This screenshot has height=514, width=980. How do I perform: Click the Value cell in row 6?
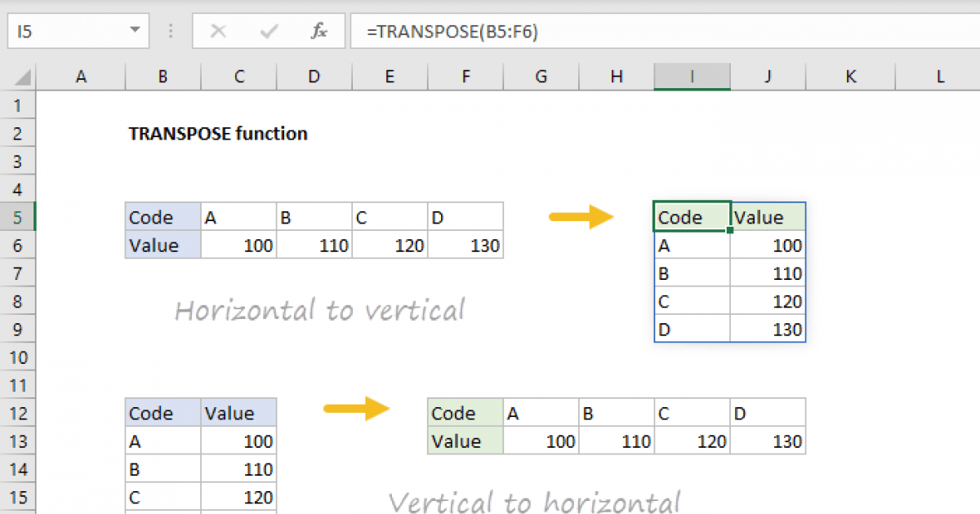[162, 245]
